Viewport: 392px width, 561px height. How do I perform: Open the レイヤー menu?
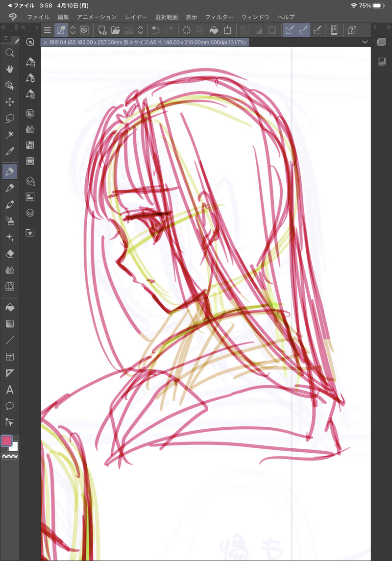(x=136, y=17)
